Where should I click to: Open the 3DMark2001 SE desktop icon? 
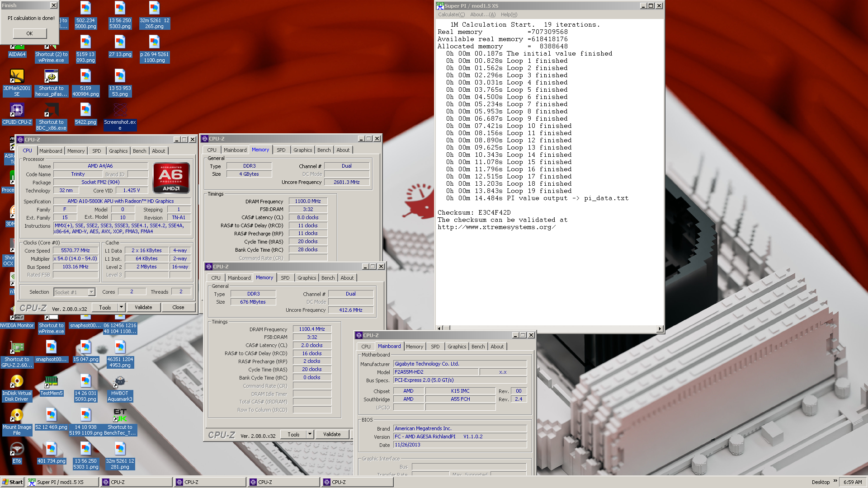pos(17,83)
